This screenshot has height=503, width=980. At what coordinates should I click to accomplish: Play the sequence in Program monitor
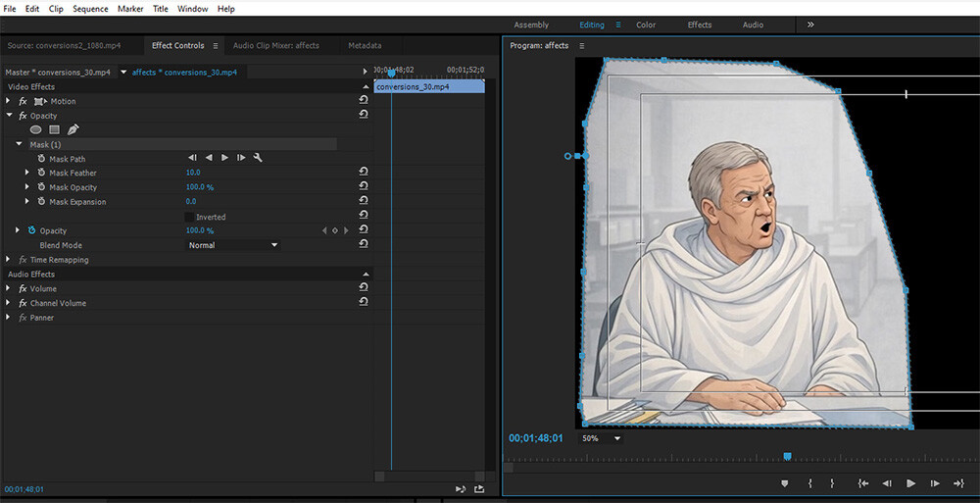tap(910, 483)
